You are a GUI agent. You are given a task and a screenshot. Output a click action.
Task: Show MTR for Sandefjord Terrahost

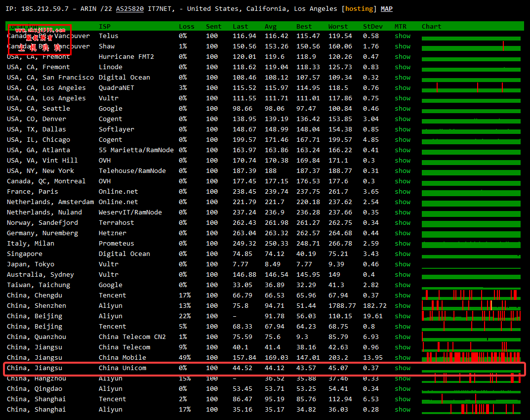(x=403, y=222)
